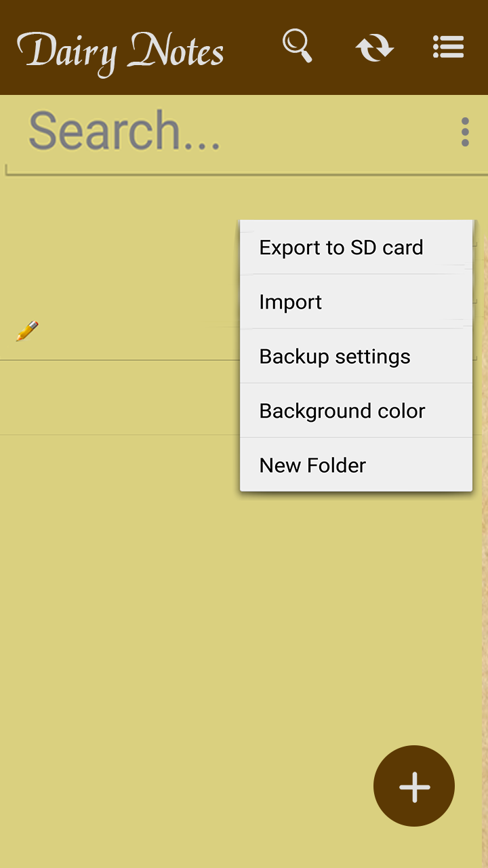Open Backup settings
The image size is (488, 868).
tap(334, 355)
